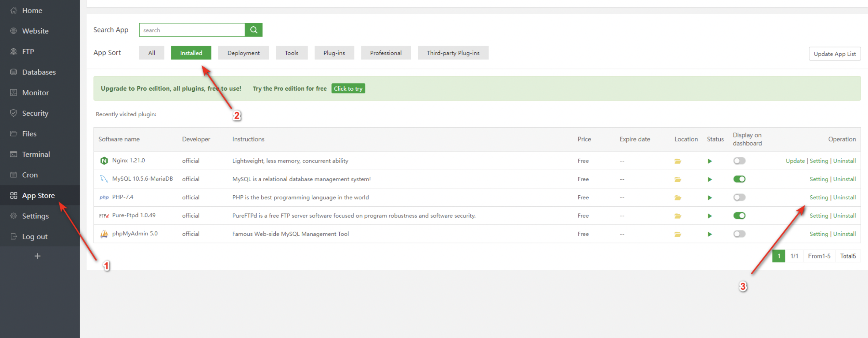Open Security section in the sidebar
Screen dimensions: 868x338
coord(35,113)
